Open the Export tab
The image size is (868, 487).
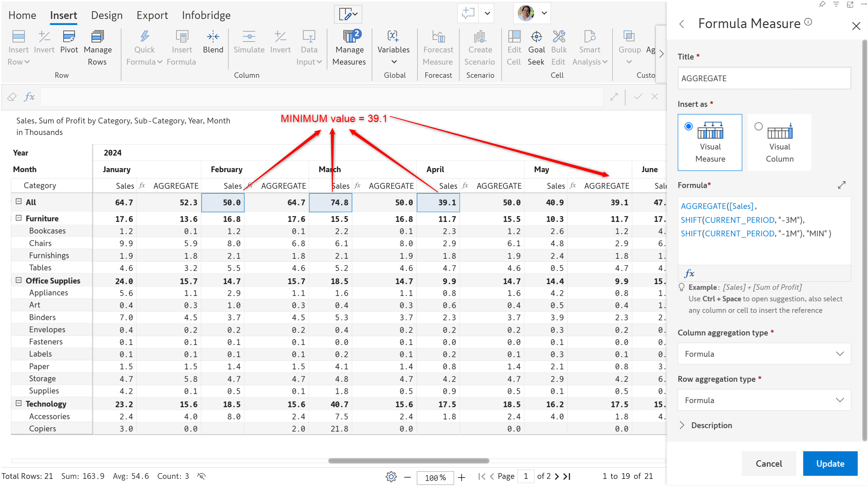coord(152,15)
